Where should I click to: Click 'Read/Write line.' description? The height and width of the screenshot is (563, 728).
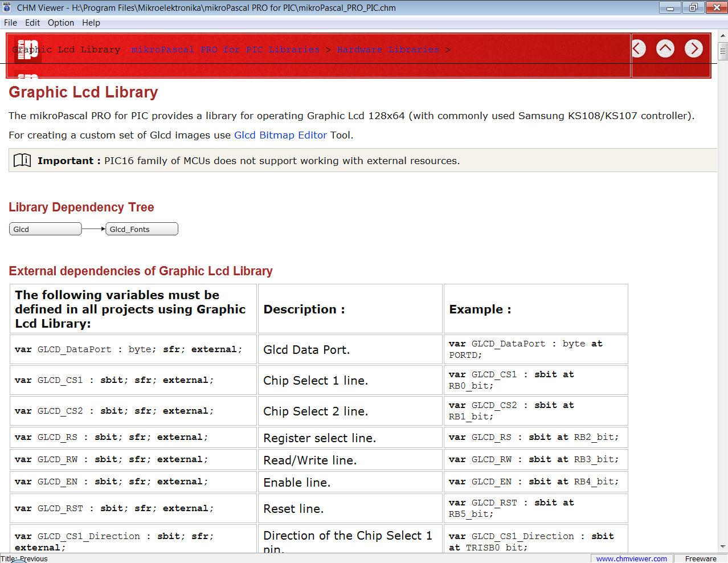(350, 460)
